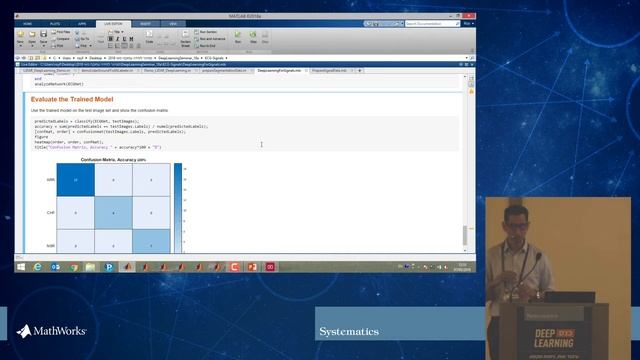Click Run to End in ribbon
The image size is (640, 360).
(205, 46)
